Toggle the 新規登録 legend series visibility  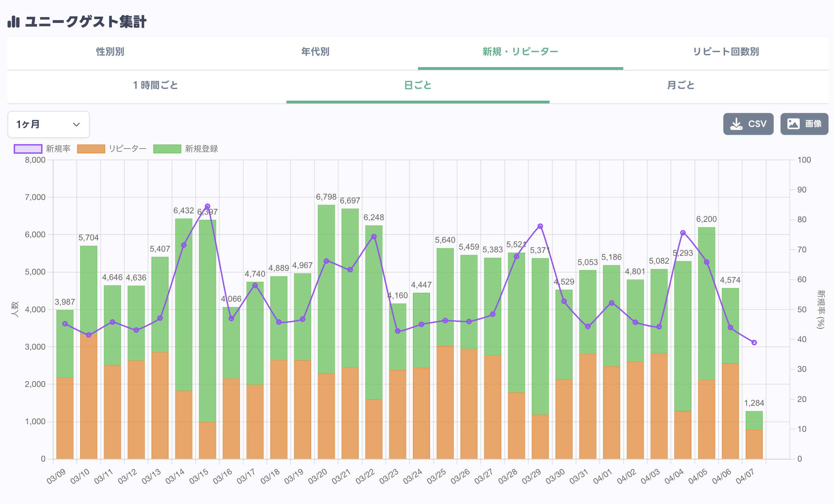tap(201, 149)
